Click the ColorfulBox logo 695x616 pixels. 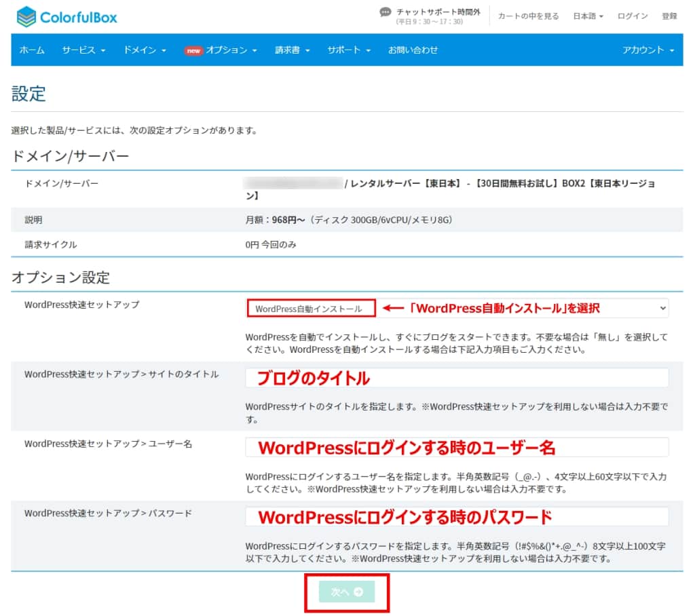67,17
